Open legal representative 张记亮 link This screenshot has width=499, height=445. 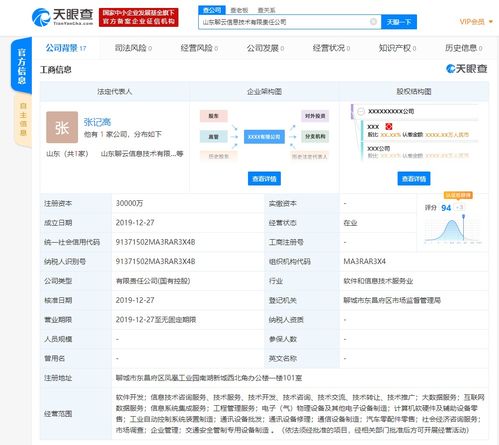pyautogui.click(x=97, y=122)
